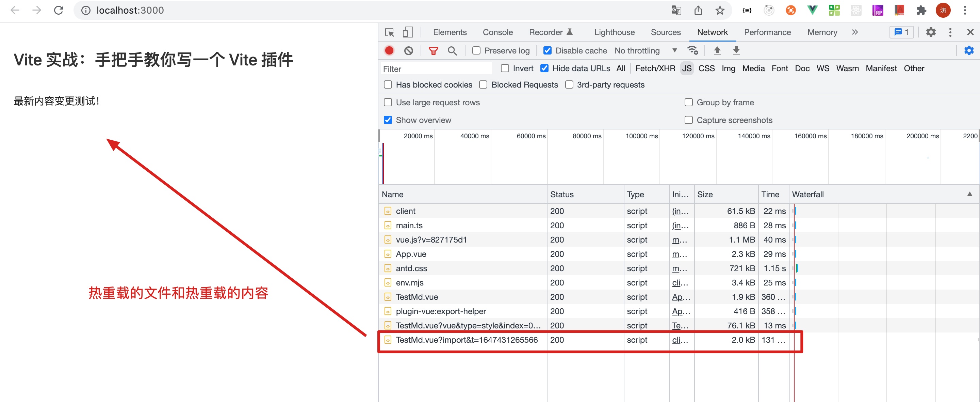The width and height of the screenshot is (980, 402).
Task: Bookmark this page with the star
Action: coord(719,10)
